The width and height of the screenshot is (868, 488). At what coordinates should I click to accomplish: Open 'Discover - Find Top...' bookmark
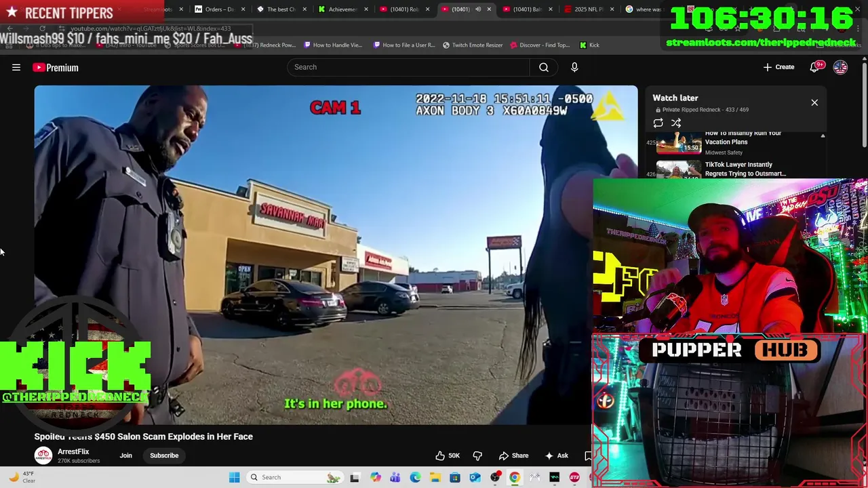(x=539, y=45)
